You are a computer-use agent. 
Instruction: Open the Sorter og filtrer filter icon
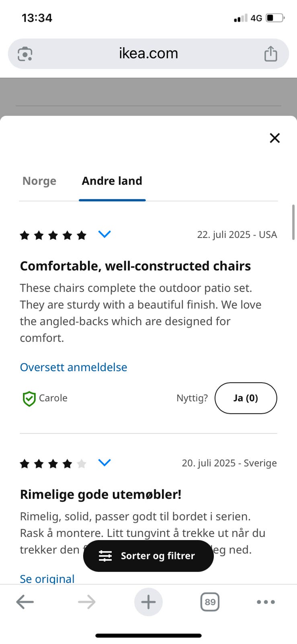105,556
